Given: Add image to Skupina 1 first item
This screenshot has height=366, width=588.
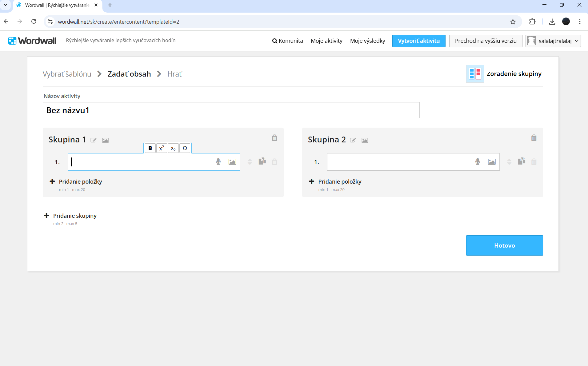Looking at the screenshot, I should click(x=232, y=162).
